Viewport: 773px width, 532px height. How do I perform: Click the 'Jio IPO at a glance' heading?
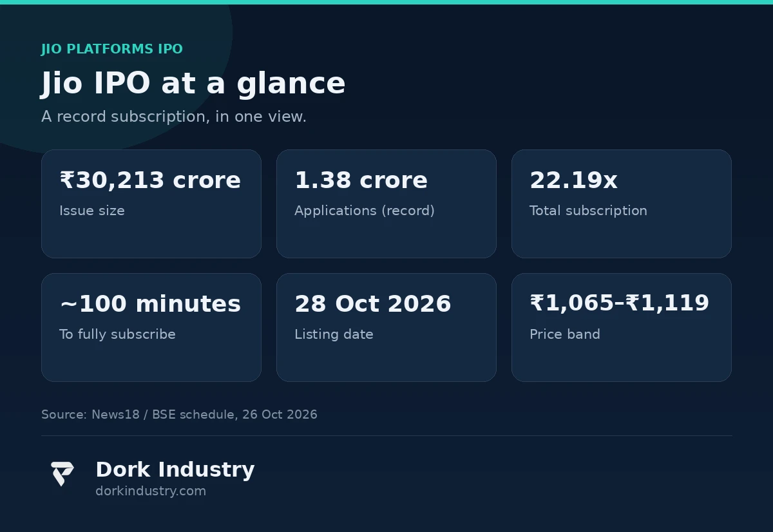(193, 84)
